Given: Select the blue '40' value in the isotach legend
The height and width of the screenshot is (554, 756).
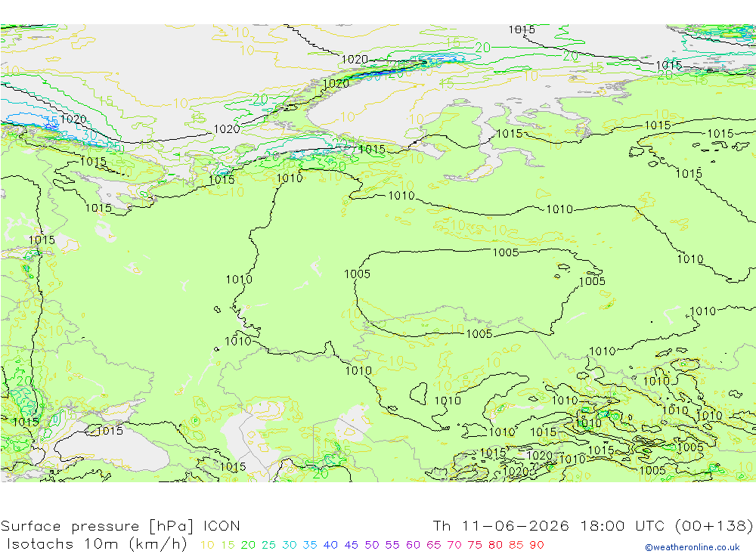Looking at the screenshot, I should pyautogui.click(x=330, y=545).
